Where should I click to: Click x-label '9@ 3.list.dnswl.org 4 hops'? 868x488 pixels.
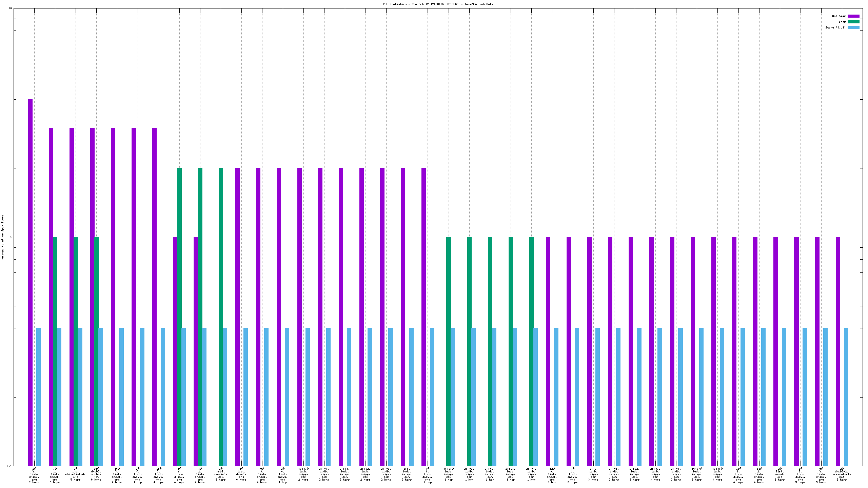262,475
